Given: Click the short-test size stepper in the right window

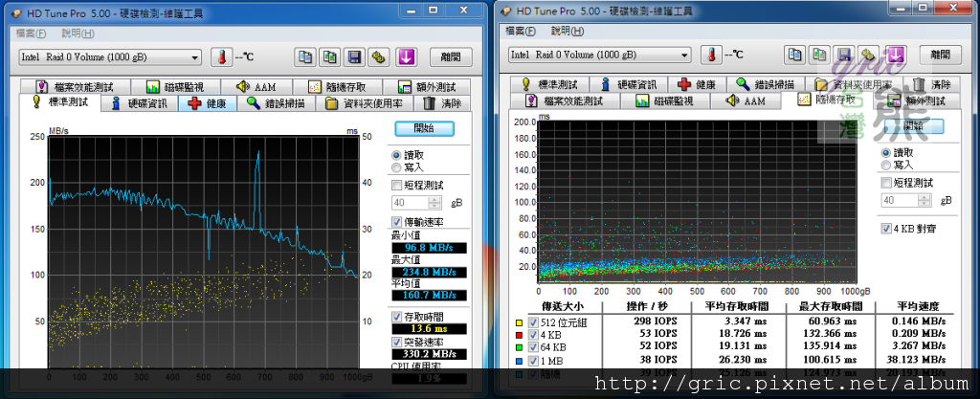Looking at the screenshot, I should point(924,200).
